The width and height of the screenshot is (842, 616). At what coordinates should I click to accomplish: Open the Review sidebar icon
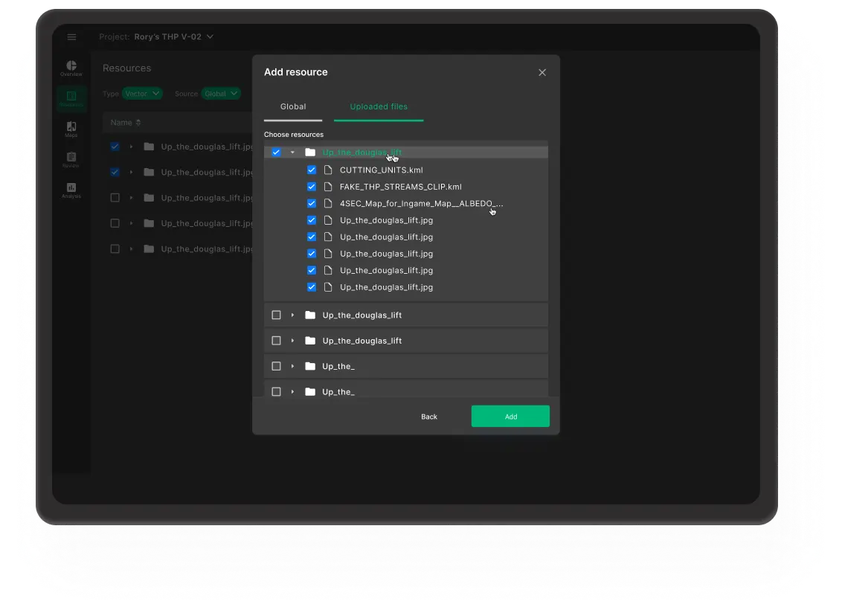71,159
